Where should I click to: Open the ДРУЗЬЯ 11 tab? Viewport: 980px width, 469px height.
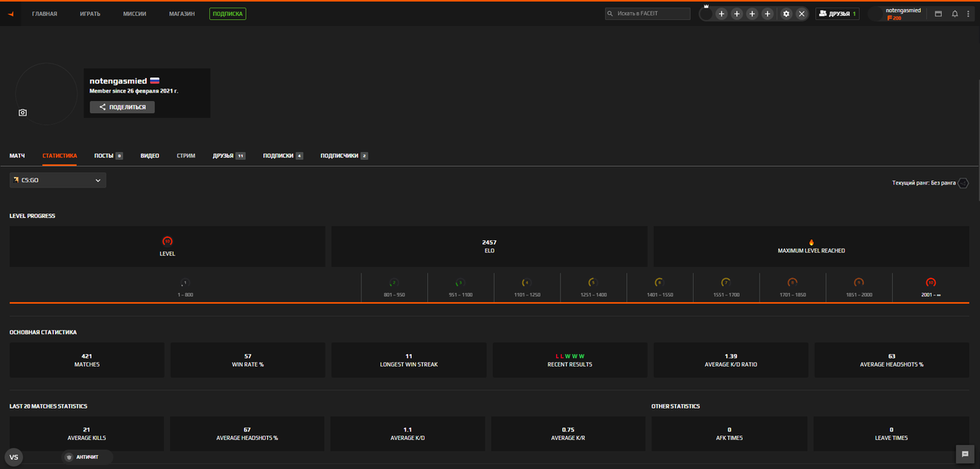coord(229,155)
